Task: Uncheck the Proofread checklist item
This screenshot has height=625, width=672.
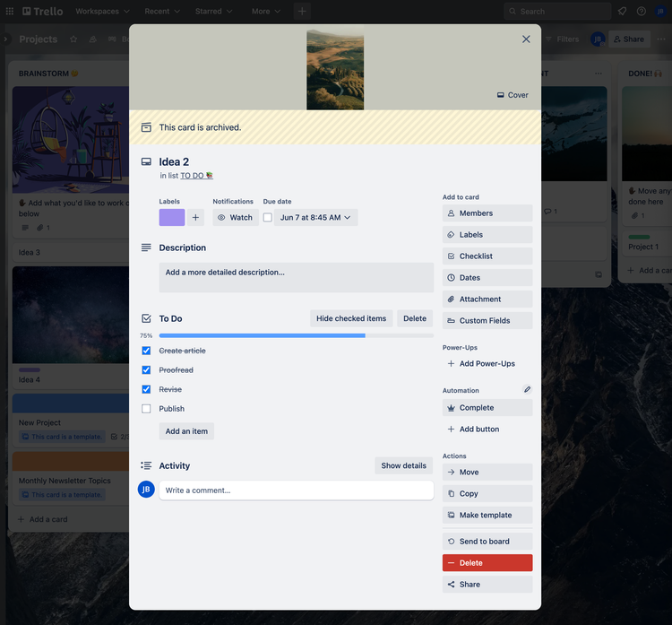Action: click(146, 370)
